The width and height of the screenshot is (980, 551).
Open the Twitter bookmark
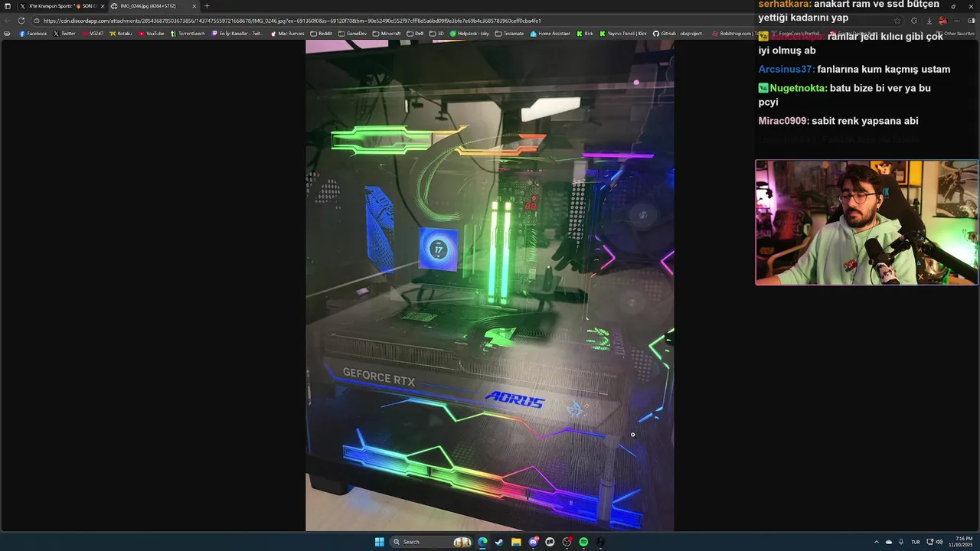coord(65,34)
